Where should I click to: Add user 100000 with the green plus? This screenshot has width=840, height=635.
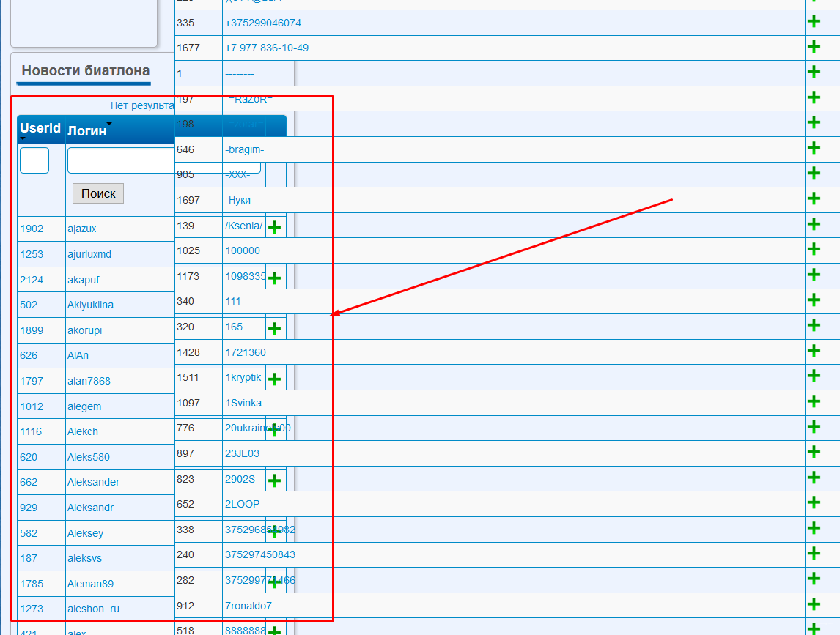tap(813, 250)
